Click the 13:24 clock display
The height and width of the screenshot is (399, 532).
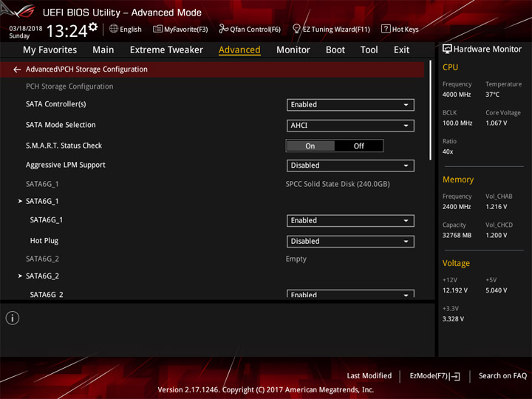point(67,31)
